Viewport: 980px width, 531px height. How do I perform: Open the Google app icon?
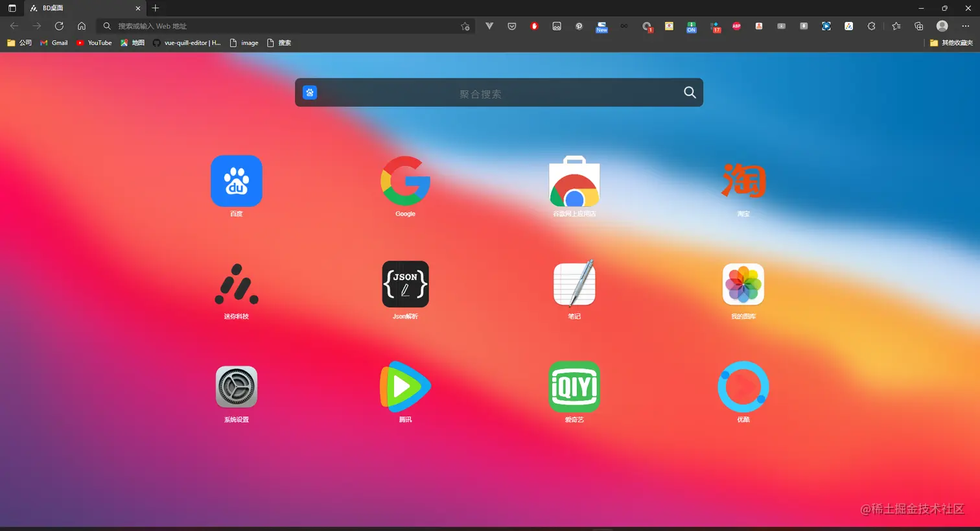point(406,181)
